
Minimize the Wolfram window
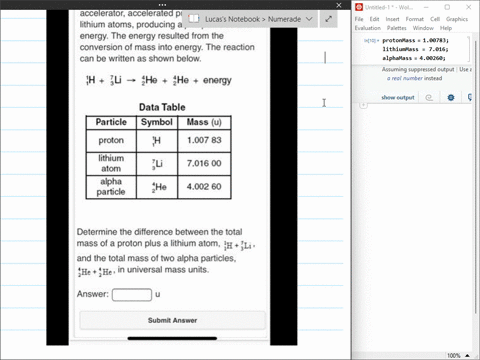point(426,7)
